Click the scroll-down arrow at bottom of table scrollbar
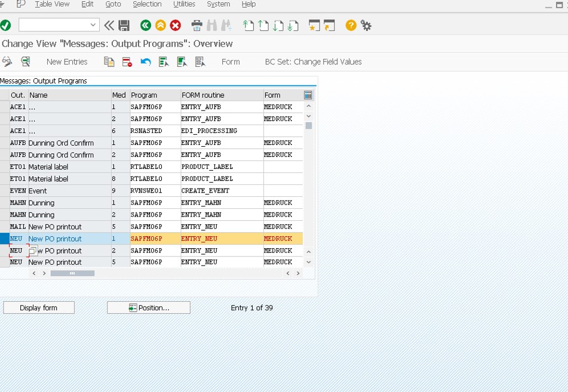 click(x=309, y=262)
